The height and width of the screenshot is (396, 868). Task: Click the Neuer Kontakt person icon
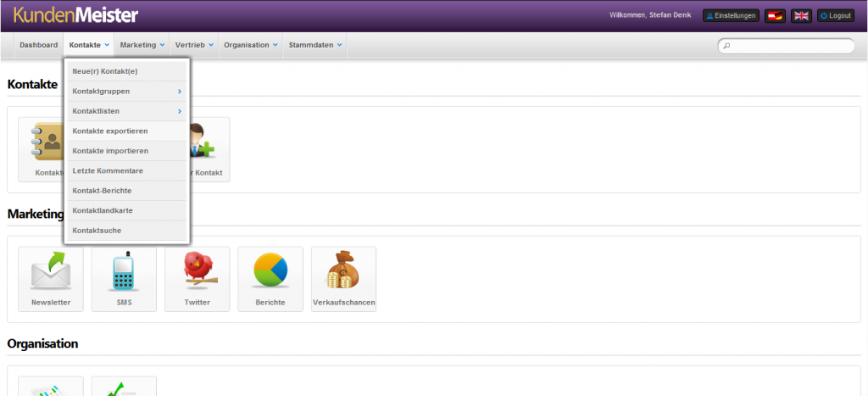[x=209, y=149]
